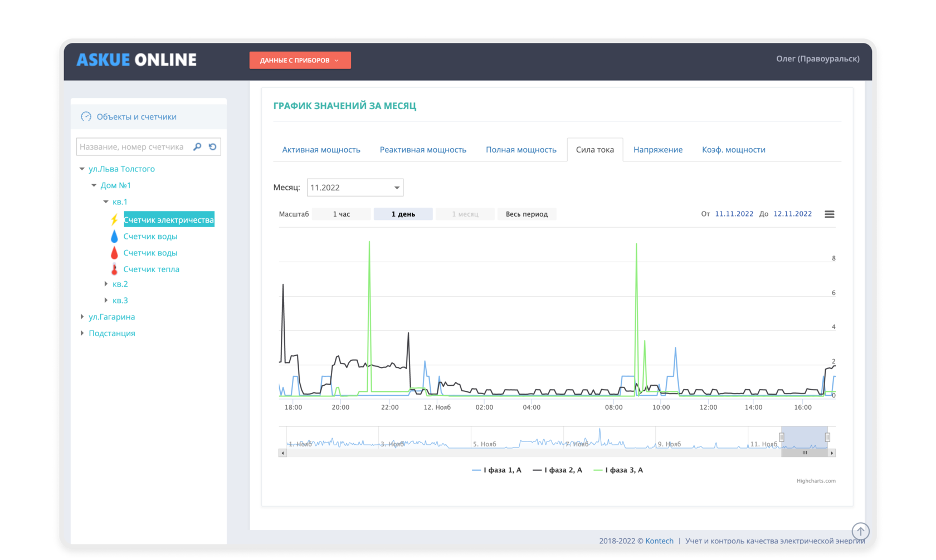
Task: Expand the кв.2 tree node
Action: pyautogui.click(x=106, y=284)
